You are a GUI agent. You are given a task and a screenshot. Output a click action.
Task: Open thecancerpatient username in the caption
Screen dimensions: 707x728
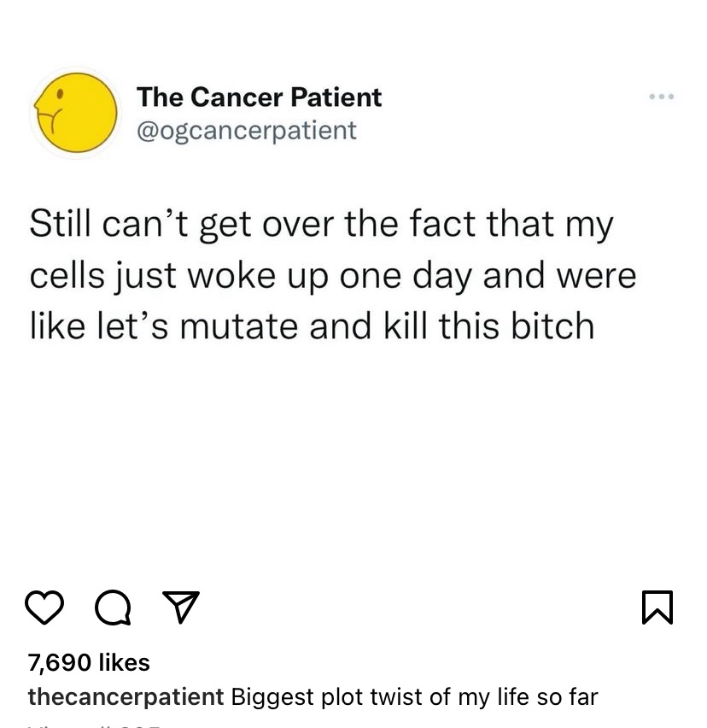tap(126, 696)
